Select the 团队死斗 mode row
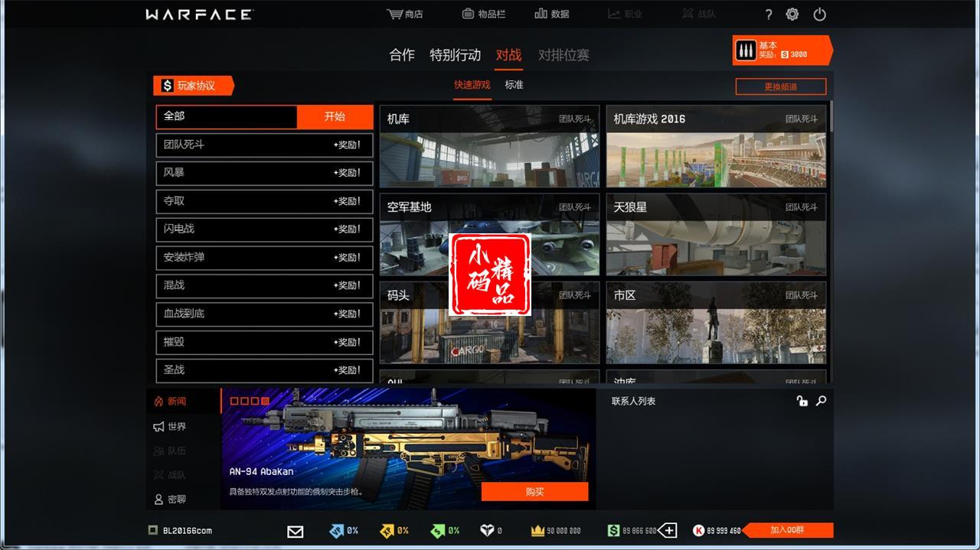 (264, 145)
